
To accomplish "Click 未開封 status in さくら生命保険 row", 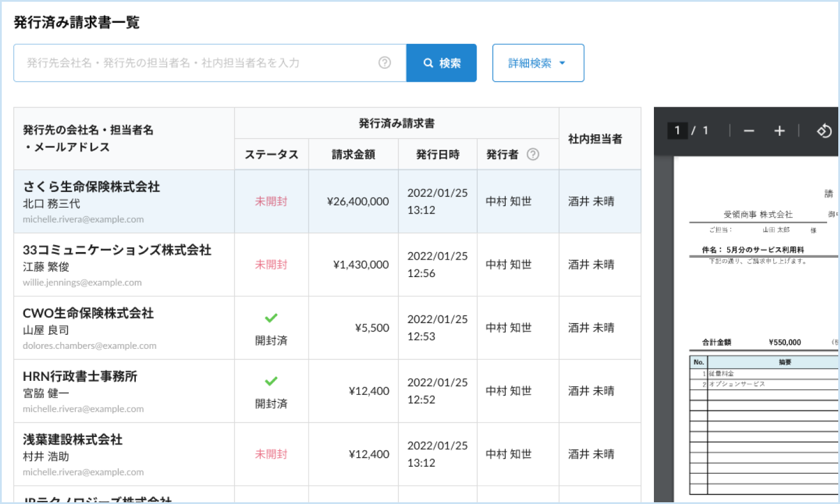I will click(271, 201).
